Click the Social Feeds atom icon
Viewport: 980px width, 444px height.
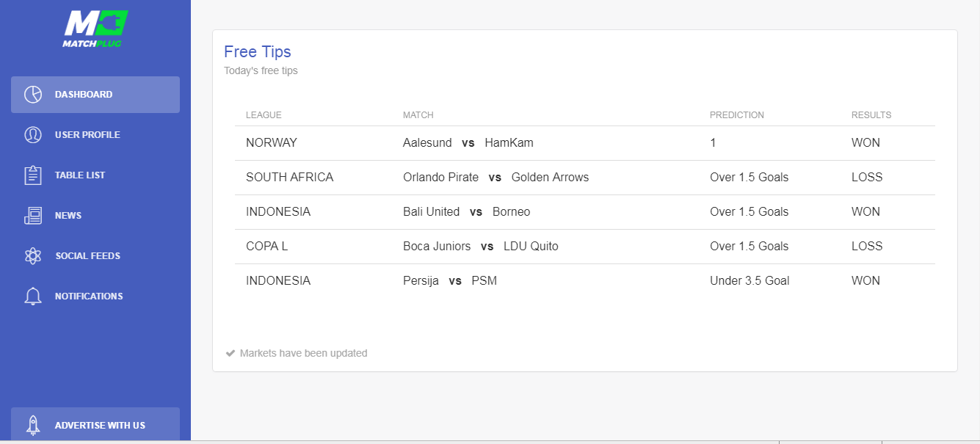click(32, 256)
